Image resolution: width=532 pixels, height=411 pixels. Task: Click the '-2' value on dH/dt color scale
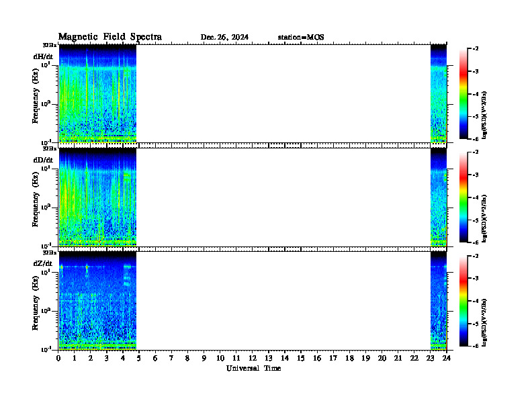coord(475,49)
